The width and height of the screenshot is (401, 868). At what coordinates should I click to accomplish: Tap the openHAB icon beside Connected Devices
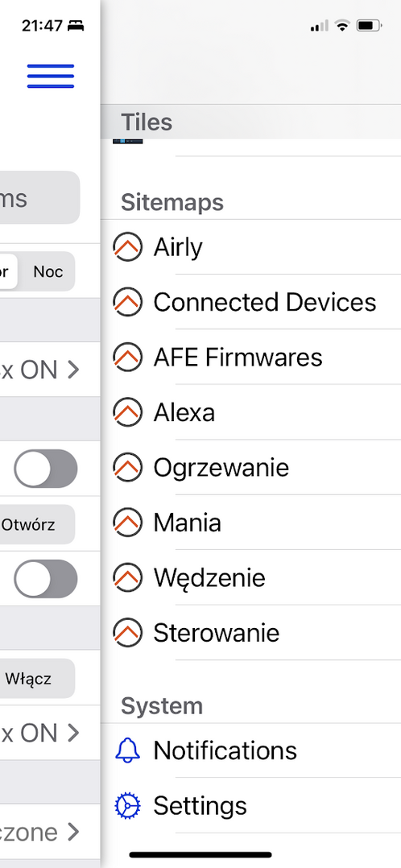pos(128,302)
